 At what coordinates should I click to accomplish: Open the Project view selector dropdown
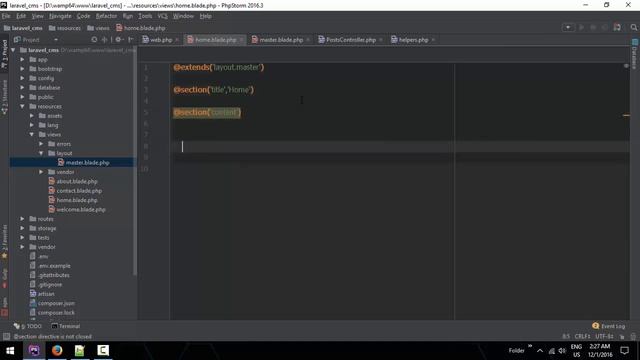[x=56, y=40]
